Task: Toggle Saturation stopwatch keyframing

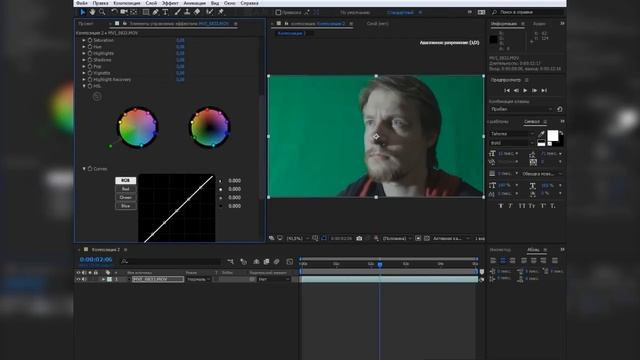Action: pyautogui.click(x=90, y=40)
